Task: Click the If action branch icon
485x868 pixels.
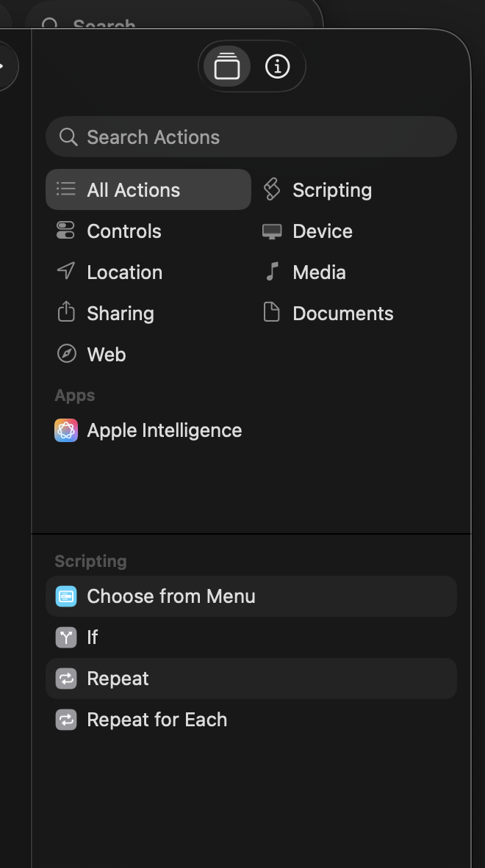Action: coord(66,637)
